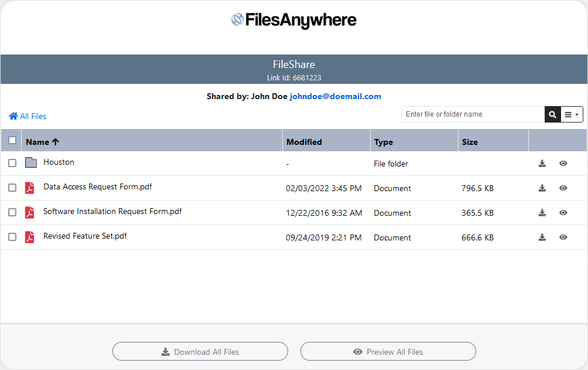Click the 09/24/2019 2:21 PM modified date

[324, 237]
